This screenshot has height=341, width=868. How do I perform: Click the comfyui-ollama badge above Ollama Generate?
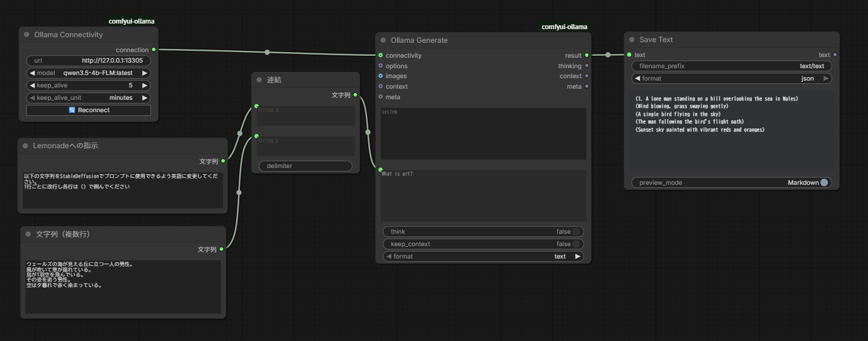coord(564,27)
